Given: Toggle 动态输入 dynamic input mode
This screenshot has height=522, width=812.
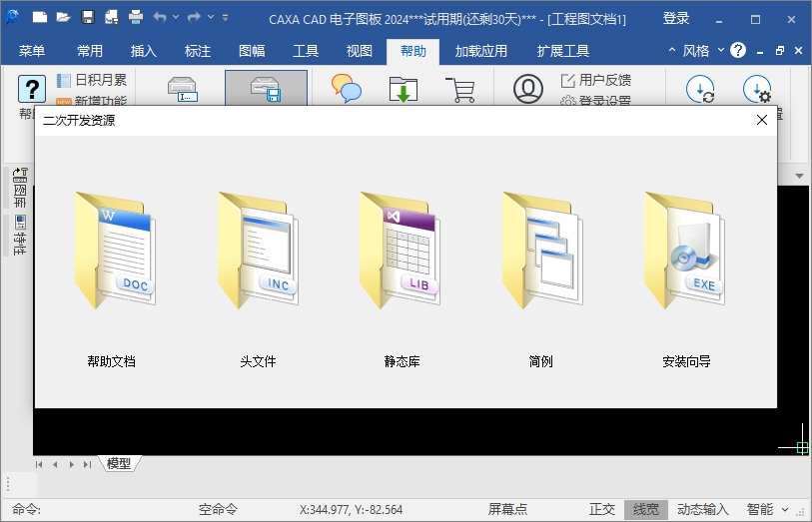Looking at the screenshot, I should click(x=703, y=509).
